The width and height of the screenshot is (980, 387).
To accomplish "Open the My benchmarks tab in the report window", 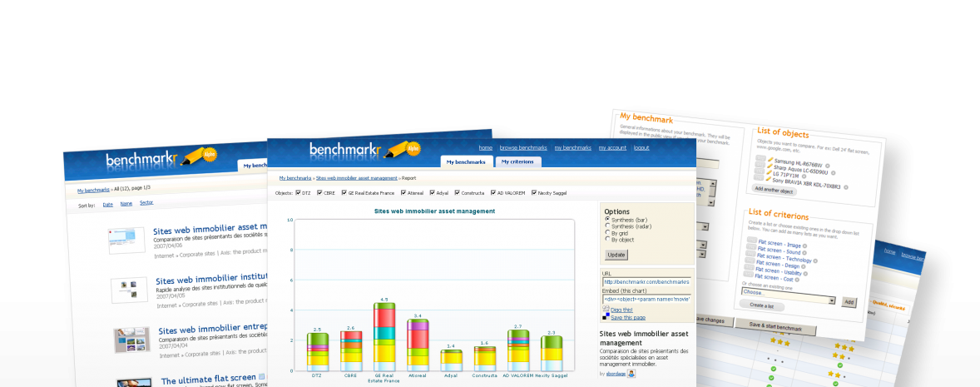I will (x=466, y=162).
